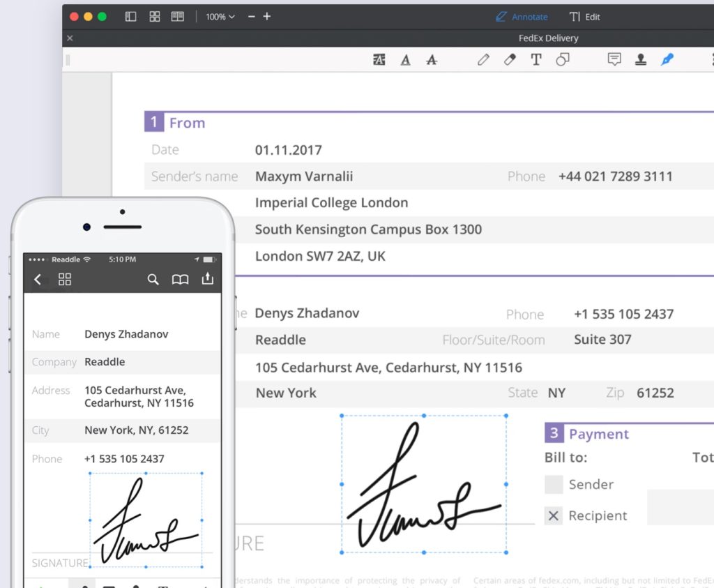Select the Shapes tool

tap(563, 60)
